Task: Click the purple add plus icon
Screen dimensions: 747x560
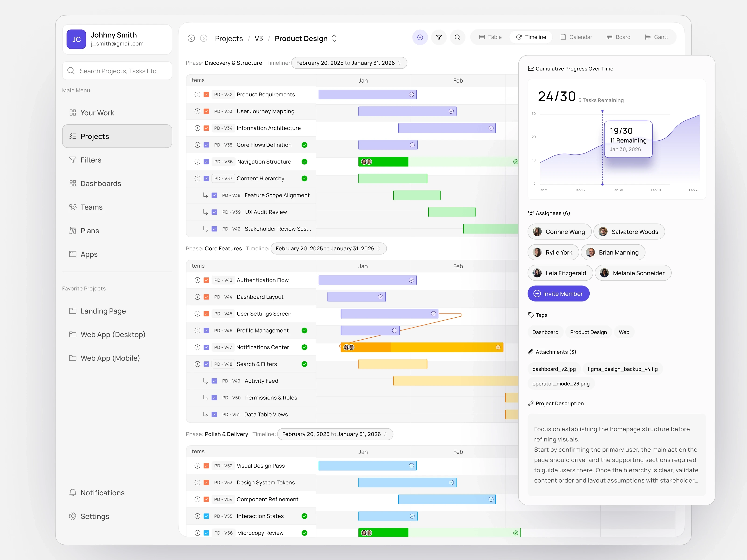Action: click(x=420, y=38)
